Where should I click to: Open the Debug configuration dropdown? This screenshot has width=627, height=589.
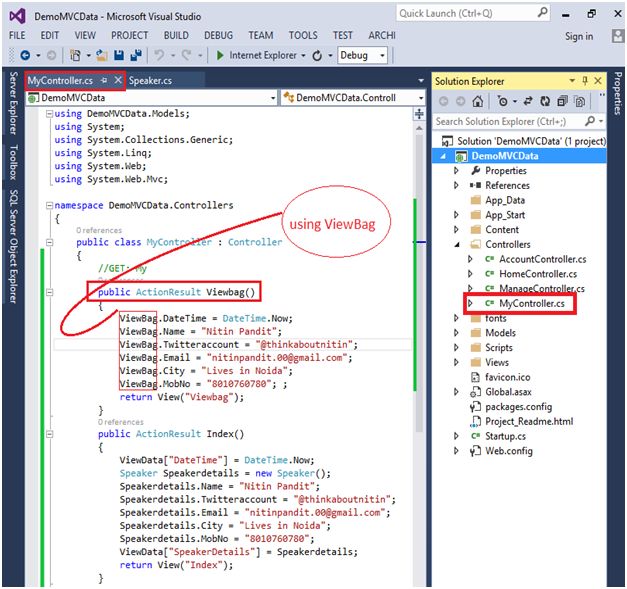(x=383, y=56)
